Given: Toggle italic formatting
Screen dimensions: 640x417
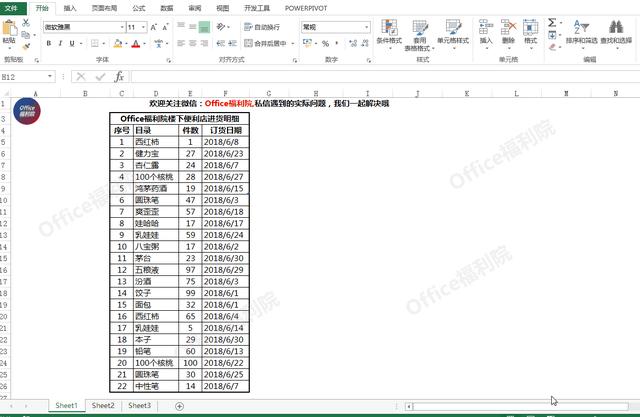Looking at the screenshot, I should click(x=60, y=43).
